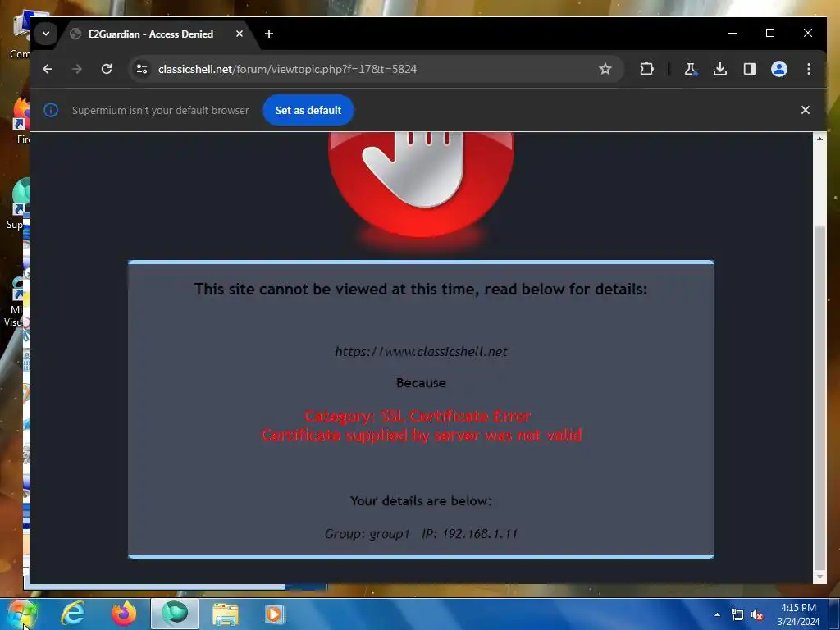This screenshot has width=840, height=630.
Task: Reload the current page
Action: 107,69
